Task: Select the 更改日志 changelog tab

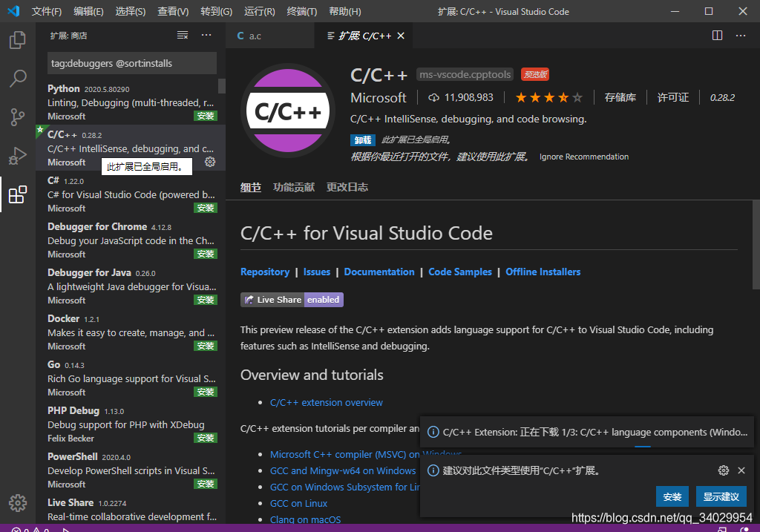Action: [x=347, y=187]
